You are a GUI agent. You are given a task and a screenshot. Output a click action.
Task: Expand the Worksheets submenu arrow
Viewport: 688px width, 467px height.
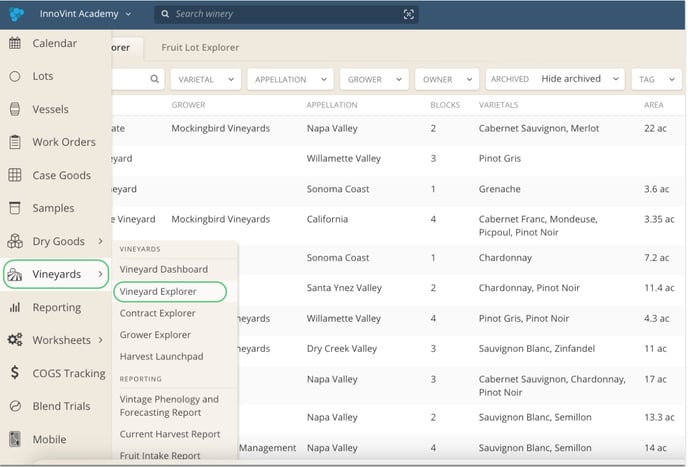click(100, 340)
